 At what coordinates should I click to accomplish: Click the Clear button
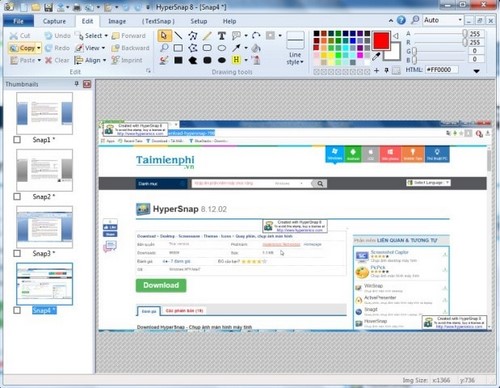click(57, 60)
